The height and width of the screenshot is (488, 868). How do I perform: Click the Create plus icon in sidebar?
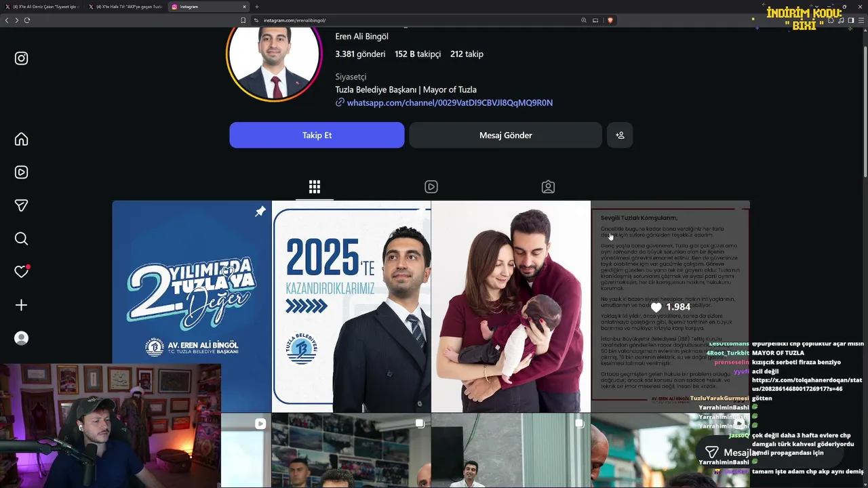22,305
